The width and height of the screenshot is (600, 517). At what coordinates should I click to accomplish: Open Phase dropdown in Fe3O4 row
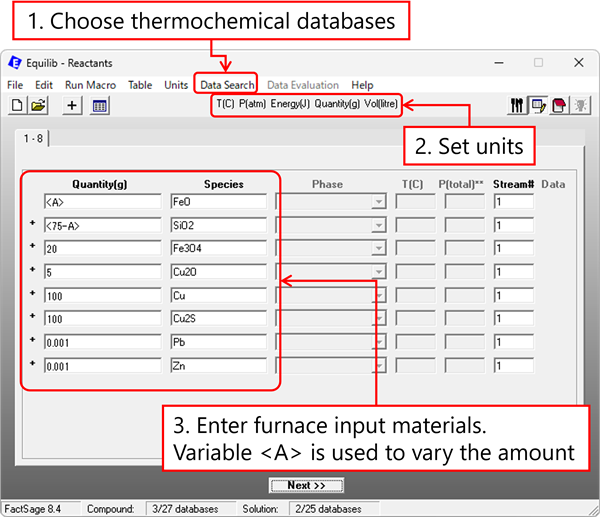(378, 249)
